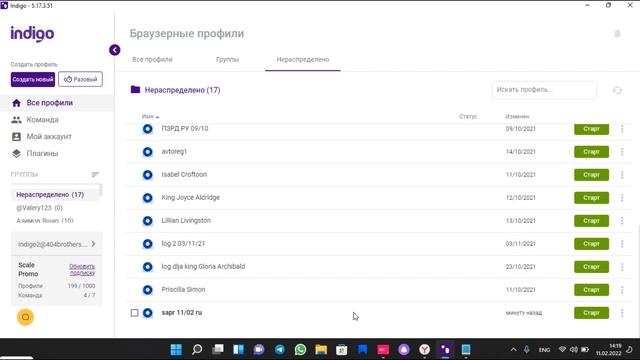Click the profile search field
The width and height of the screenshot is (640, 360).
click(544, 90)
